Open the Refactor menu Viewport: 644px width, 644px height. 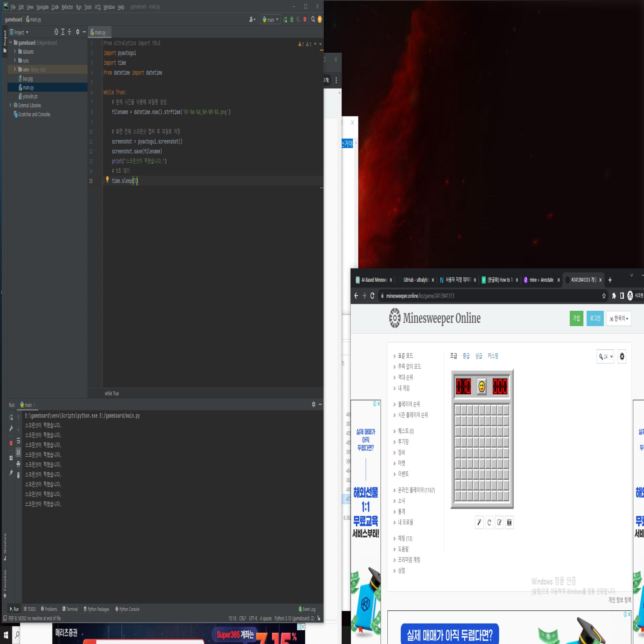(x=67, y=7)
